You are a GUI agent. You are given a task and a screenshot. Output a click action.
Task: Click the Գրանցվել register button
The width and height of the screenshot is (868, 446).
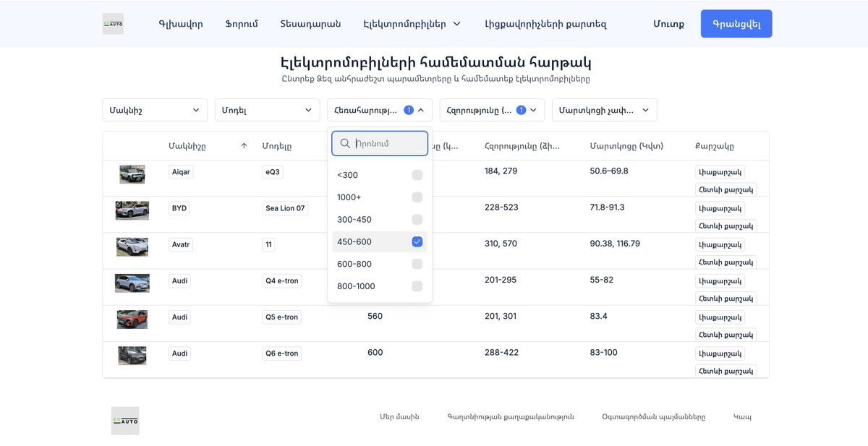736,24
